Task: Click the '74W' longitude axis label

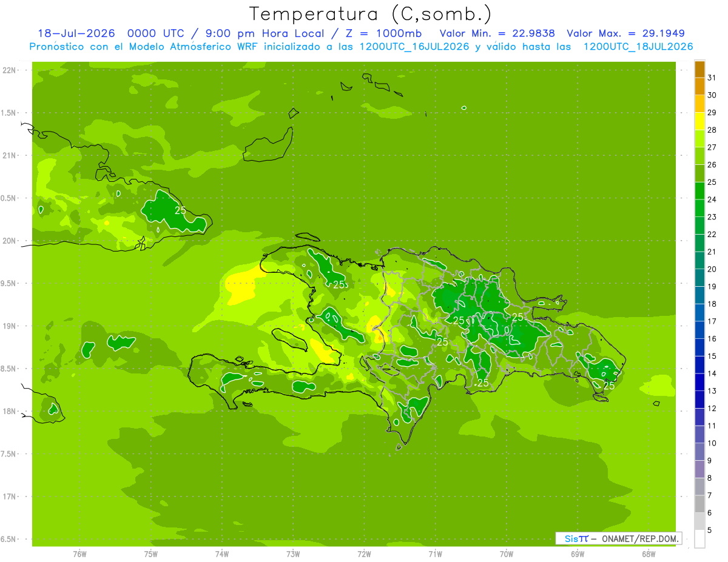Action: click(222, 554)
